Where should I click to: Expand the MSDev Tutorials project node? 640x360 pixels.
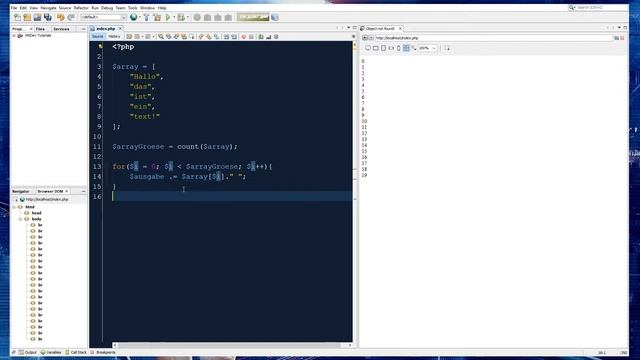pyautogui.click(x=14, y=36)
